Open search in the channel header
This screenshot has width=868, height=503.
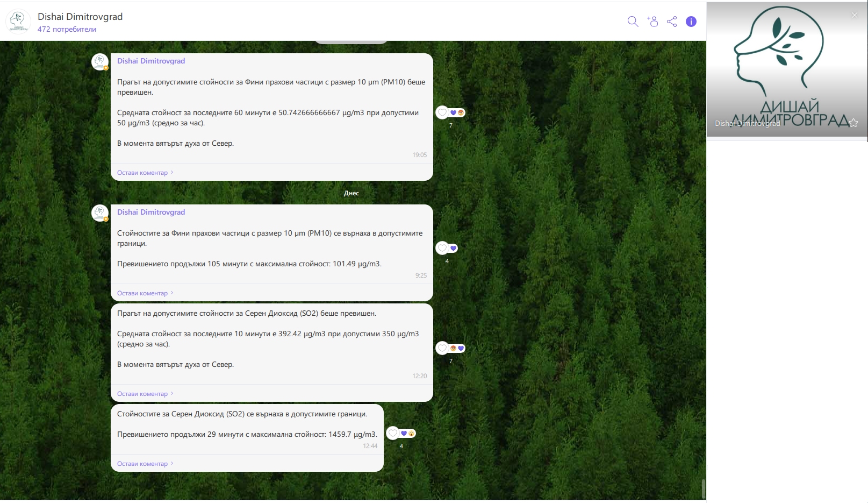(633, 22)
